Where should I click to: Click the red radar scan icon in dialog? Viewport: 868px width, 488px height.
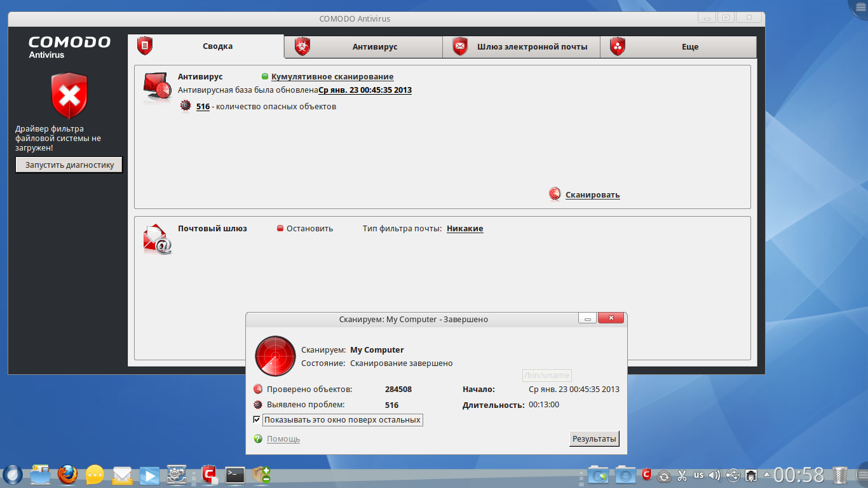(x=275, y=356)
